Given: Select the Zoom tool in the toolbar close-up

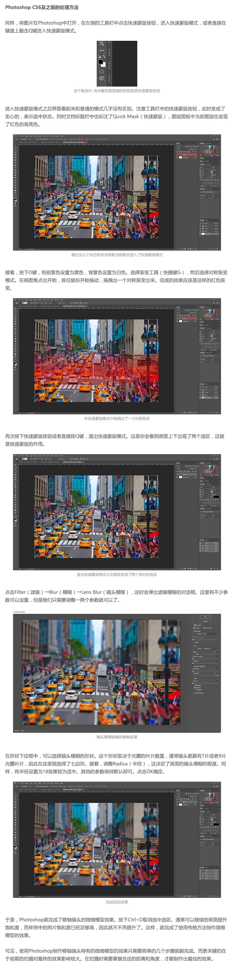Looking at the screenshot, I should point(102,44).
